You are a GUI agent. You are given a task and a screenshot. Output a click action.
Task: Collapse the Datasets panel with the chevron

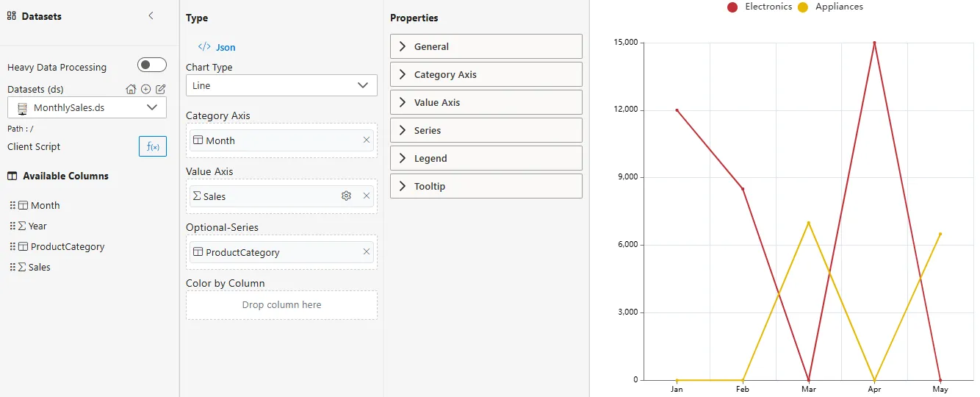click(x=151, y=15)
